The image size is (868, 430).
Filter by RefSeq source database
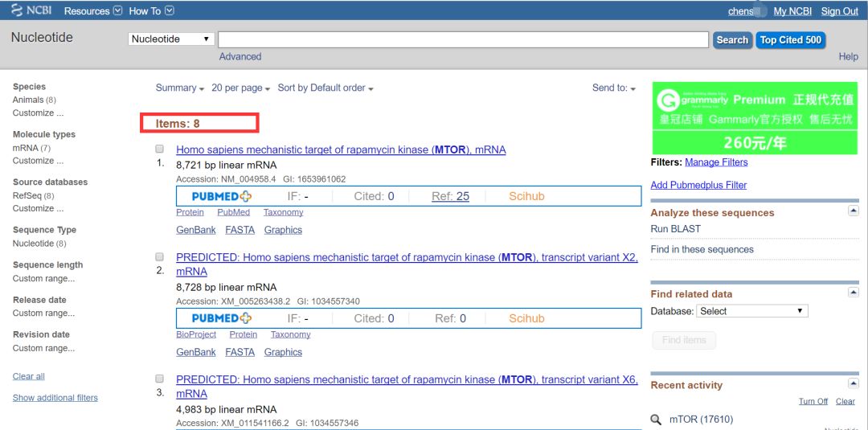[27, 196]
